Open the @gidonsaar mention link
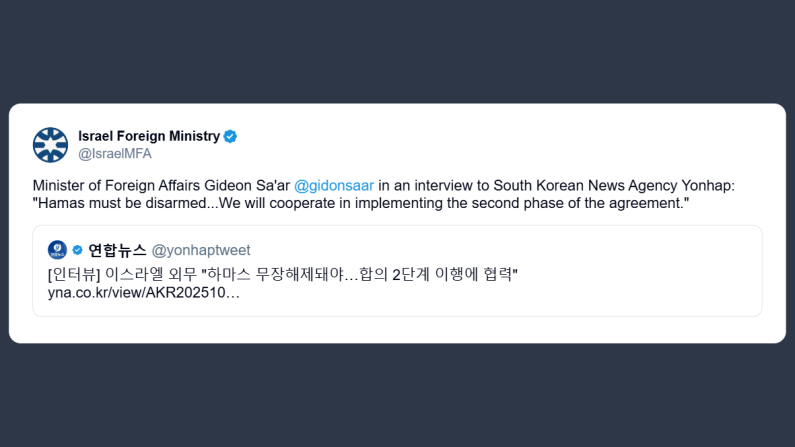 pyautogui.click(x=334, y=187)
